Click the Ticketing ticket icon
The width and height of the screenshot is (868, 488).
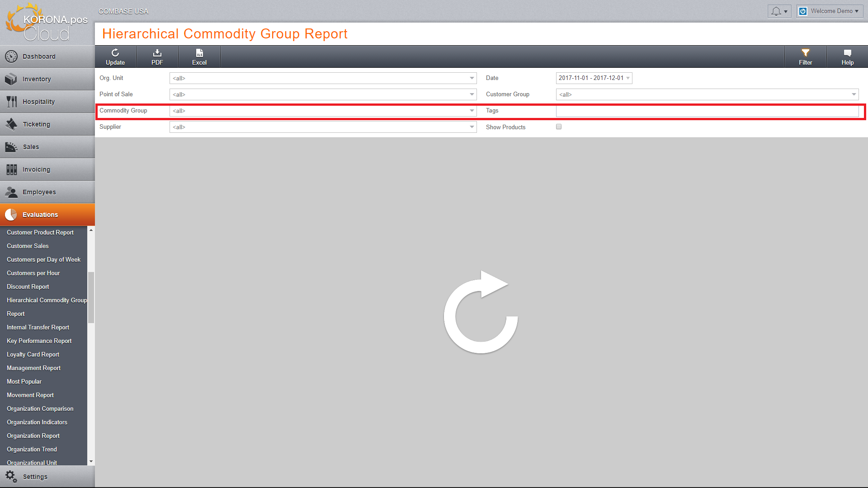coord(11,124)
